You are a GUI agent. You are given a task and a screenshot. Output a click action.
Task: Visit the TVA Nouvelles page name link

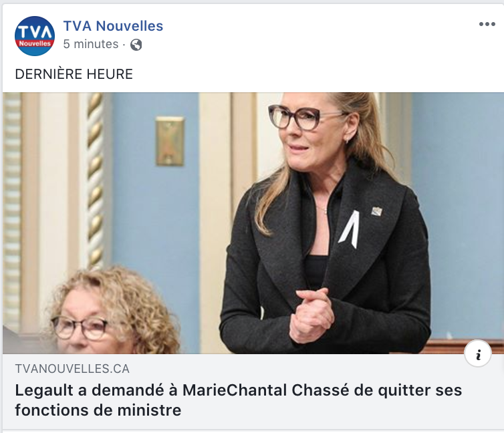[113, 26]
